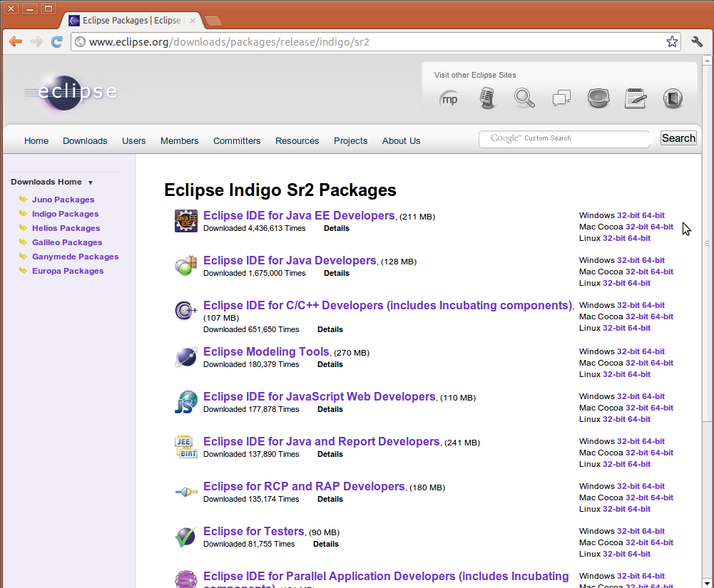Click the JEE BIRT Report package icon

click(185, 447)
